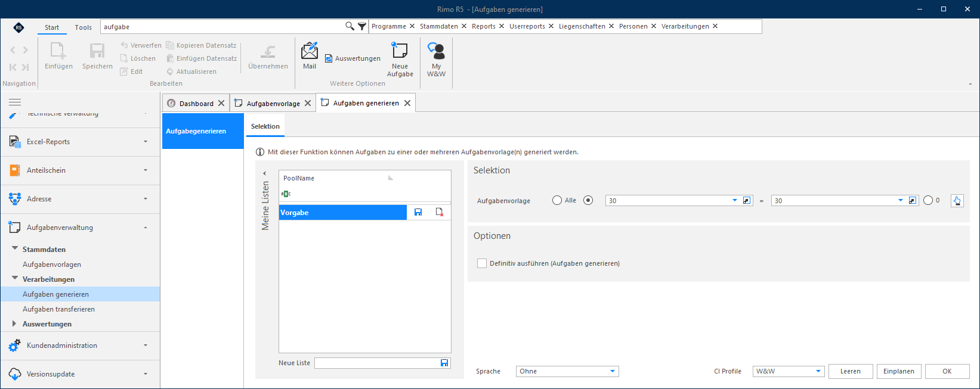Open lookup icon of first Aufgabenvorlage field
Image resolution: width=980 pixels, height=389 pixels.
pyautogui.click(x=747, y=201)
